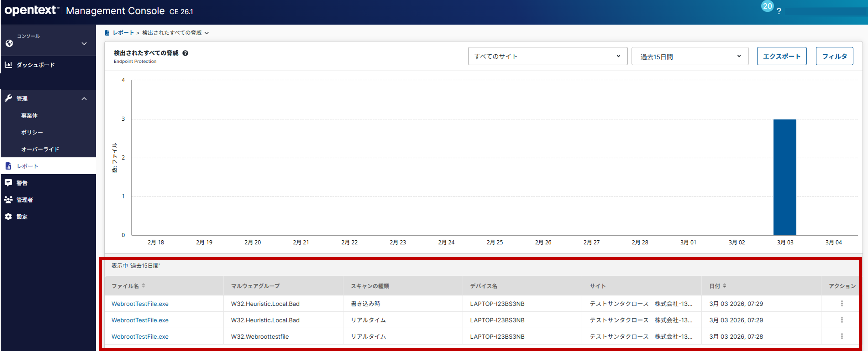Open the first WebrootTestFile.exe link
Screen dimensions: 868x351
(140, 304)
